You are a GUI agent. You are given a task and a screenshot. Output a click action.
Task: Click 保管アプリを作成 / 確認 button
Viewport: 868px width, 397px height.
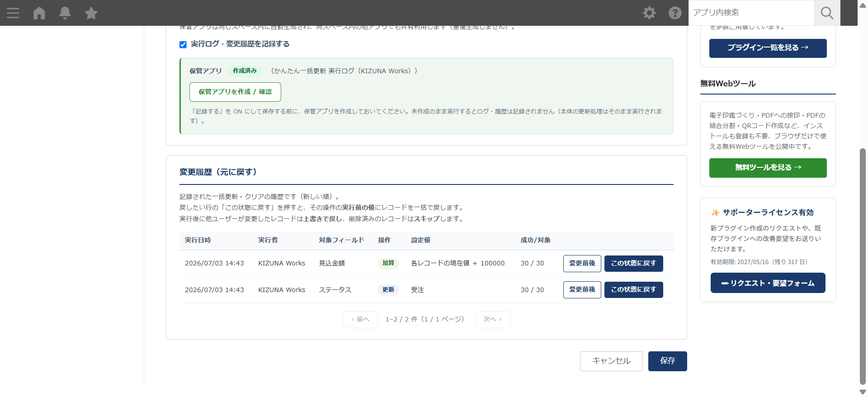click(235, 92)
